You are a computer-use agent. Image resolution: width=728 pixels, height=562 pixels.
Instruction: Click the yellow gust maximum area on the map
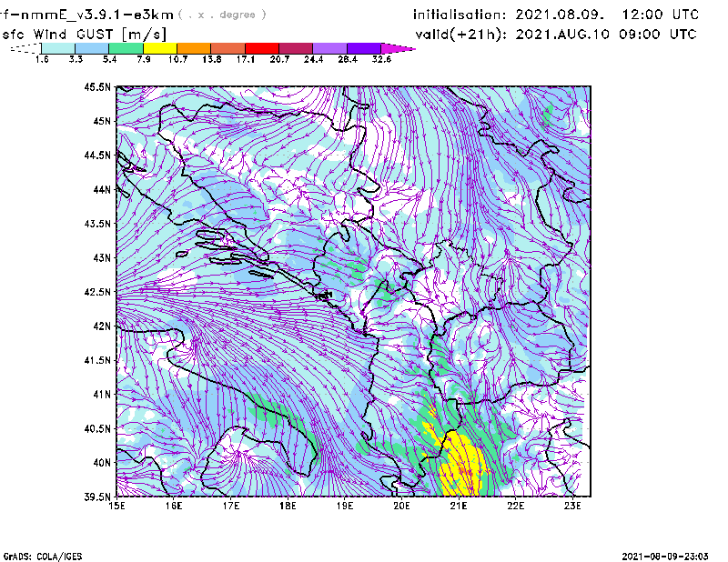pos(462,464)
